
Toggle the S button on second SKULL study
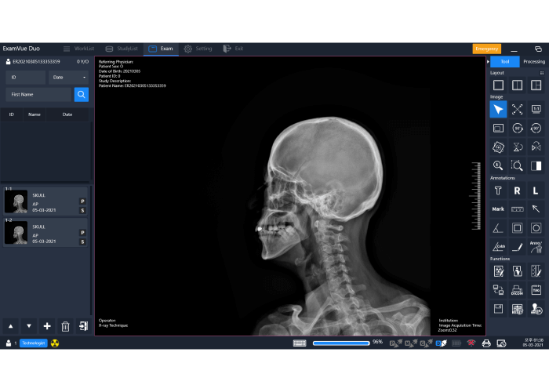[x=82, y=241]
